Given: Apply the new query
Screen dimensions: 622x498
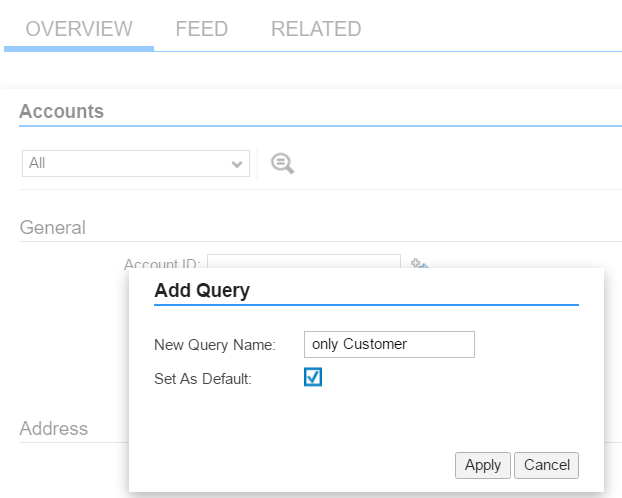Looking at the screenshot, I should pyautogui.click(x=483, y=465).
